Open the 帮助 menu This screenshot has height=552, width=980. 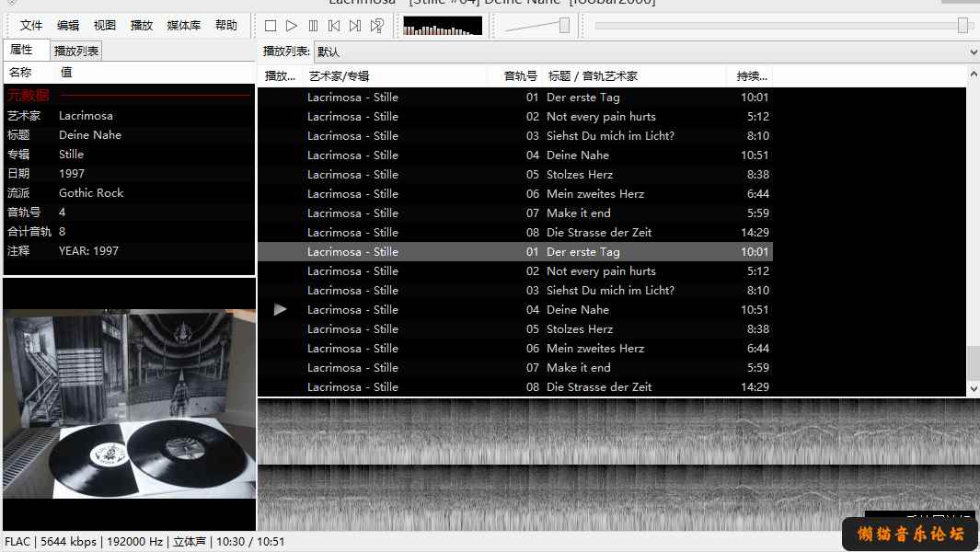point(225,25)
